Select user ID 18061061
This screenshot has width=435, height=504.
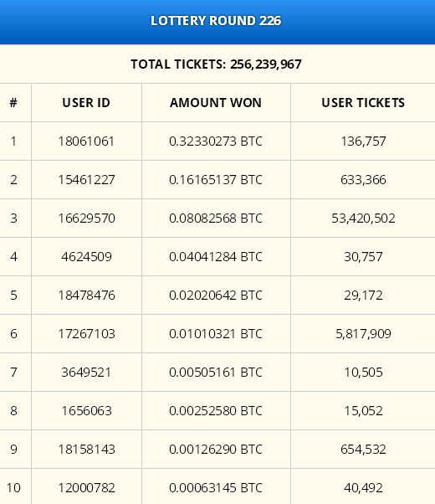coord(86,141)
